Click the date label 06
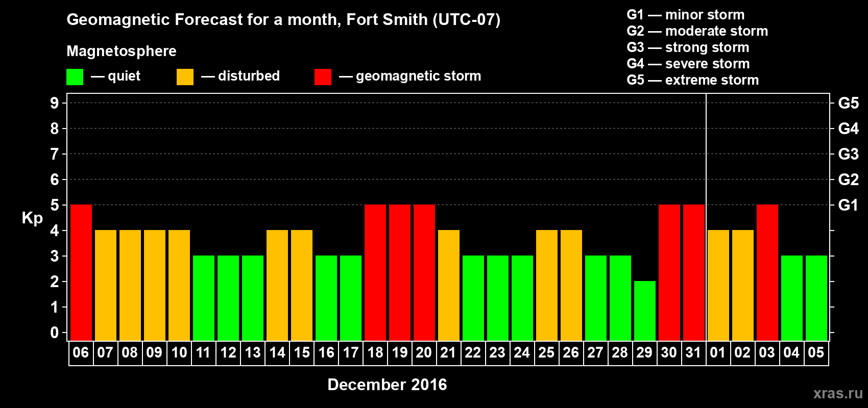 [x=81, y=352]
